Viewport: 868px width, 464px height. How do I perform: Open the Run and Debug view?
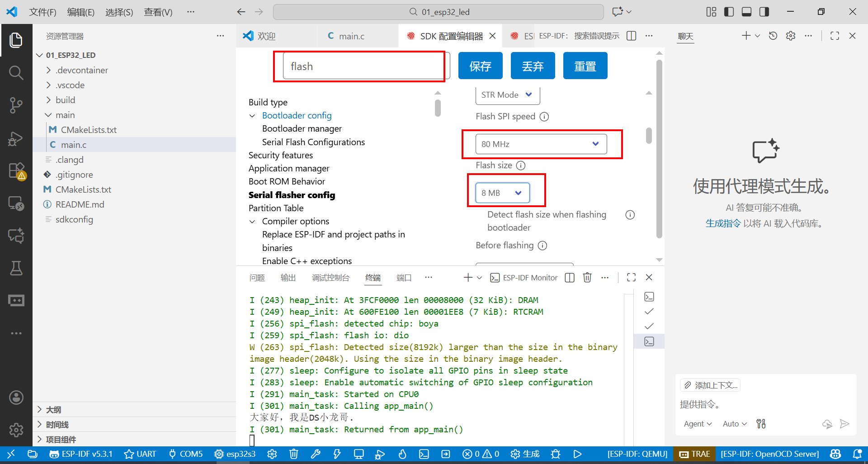coord(16,138)
